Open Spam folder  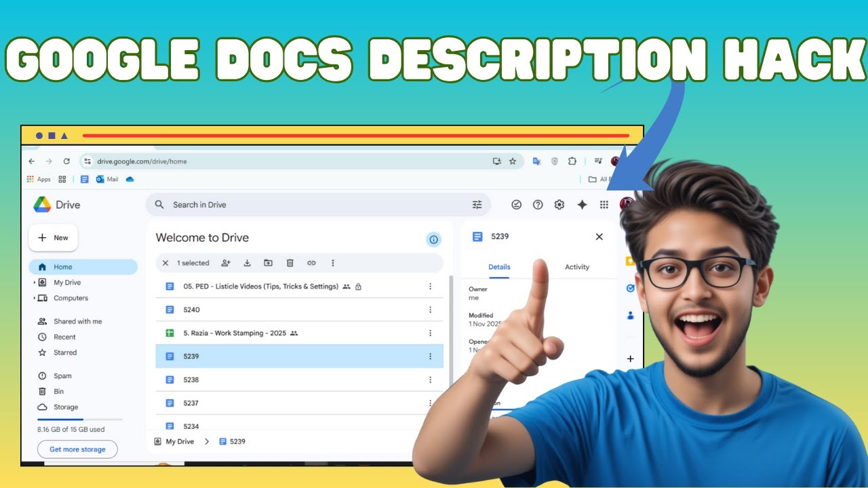(x=62, y=375)
